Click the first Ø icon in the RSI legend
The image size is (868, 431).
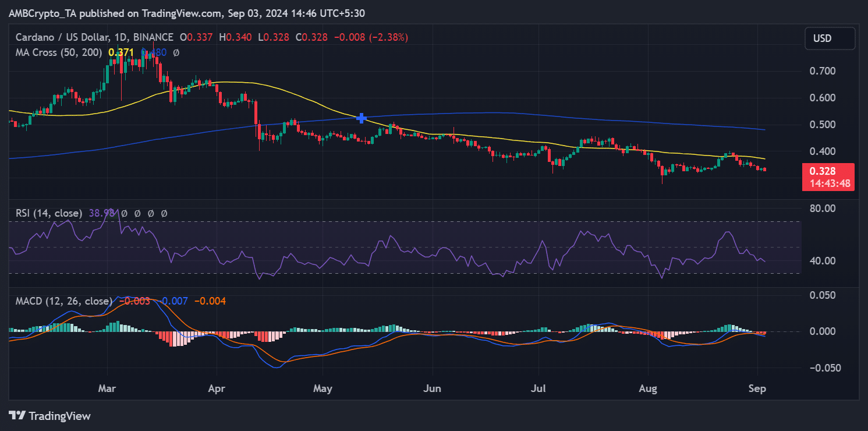[x=124, y=213]
